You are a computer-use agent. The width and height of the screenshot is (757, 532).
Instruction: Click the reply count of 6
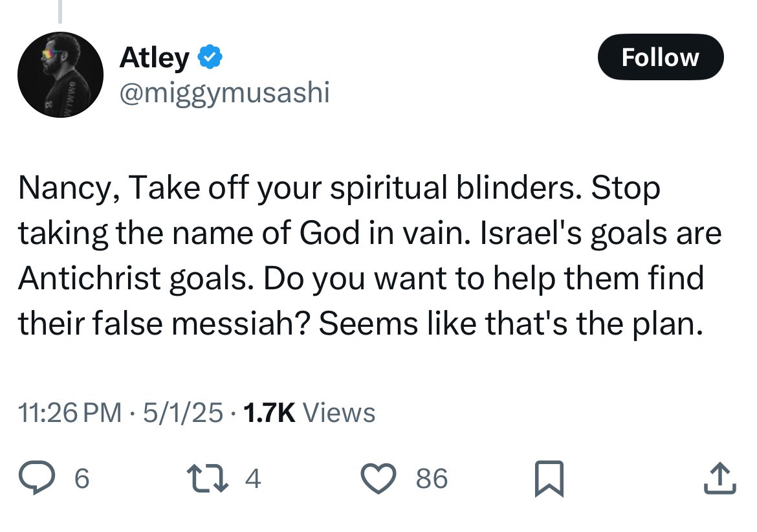(82, 480)
